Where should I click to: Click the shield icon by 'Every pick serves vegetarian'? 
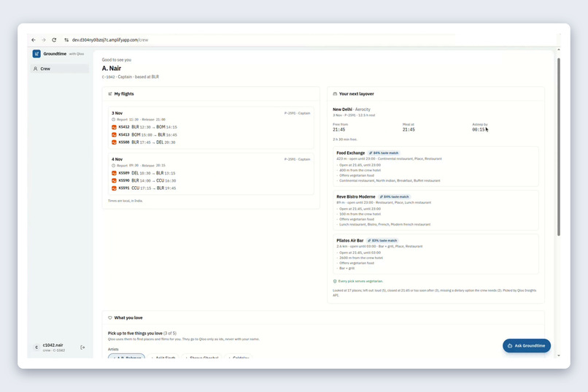[x=335, y=281]
